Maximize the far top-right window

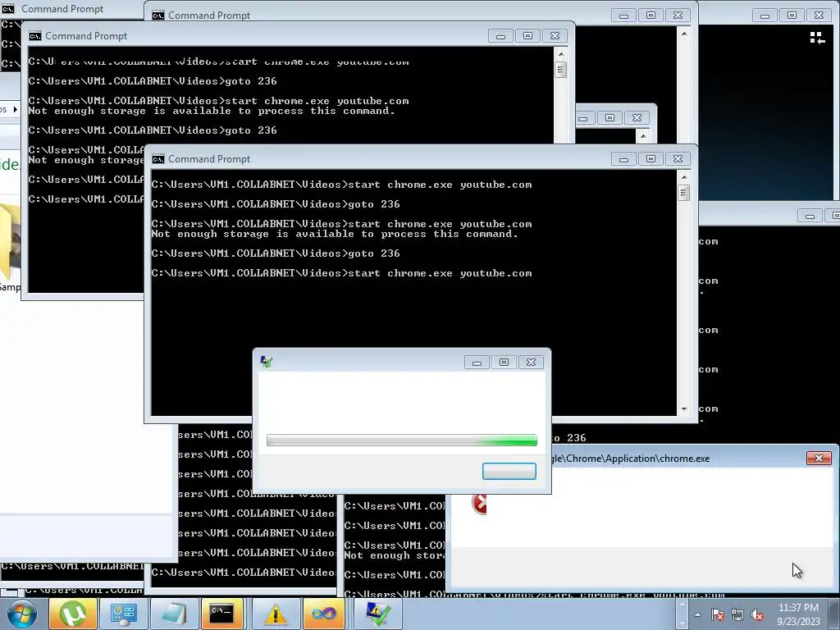coord(792,16)
